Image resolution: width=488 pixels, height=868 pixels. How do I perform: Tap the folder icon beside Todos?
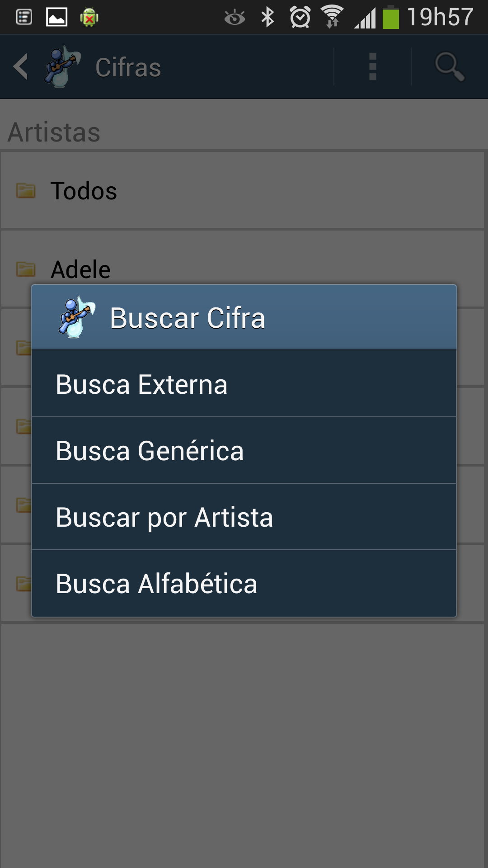[x=26, y=190]
